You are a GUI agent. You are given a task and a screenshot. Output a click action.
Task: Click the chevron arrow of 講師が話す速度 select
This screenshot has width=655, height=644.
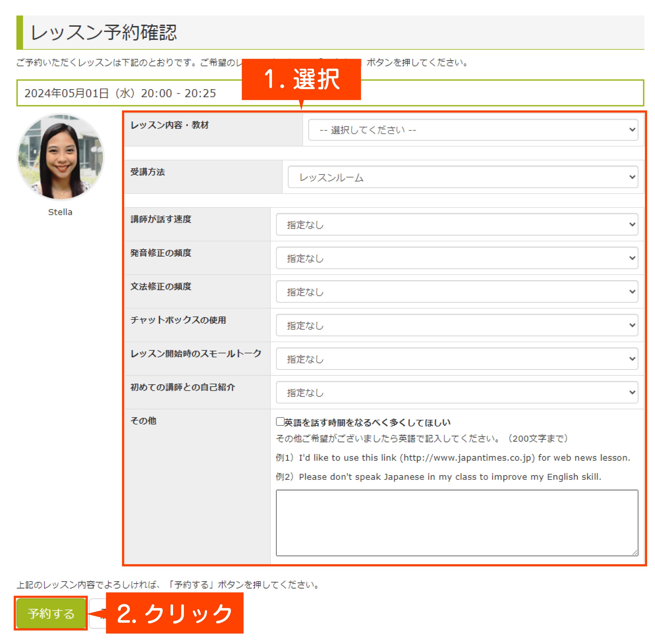(632, 224)
